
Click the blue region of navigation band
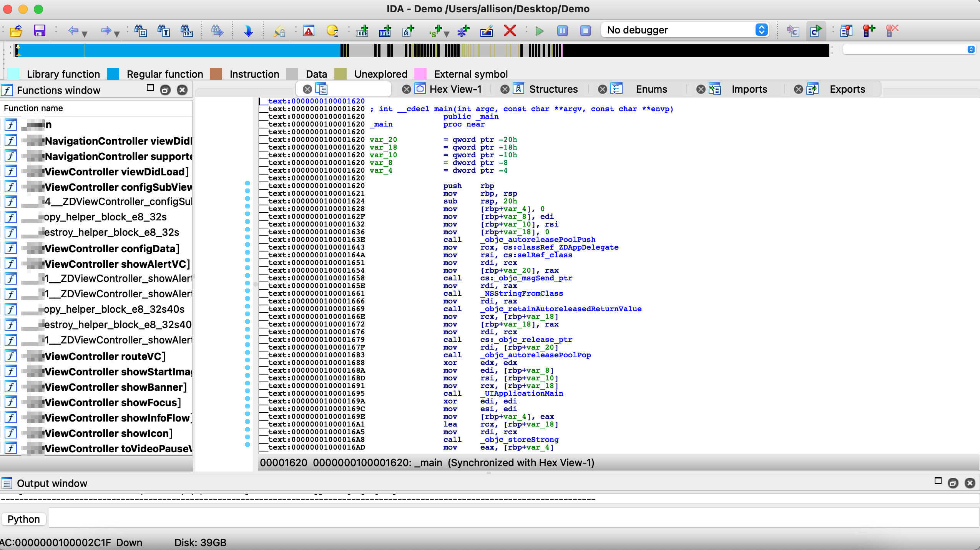click(211, 50)
